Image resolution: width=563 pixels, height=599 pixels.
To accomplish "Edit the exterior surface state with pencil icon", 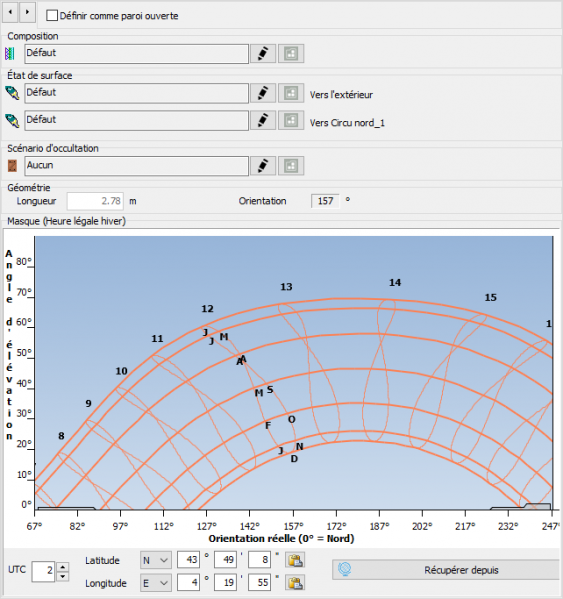I will pyautogui.click(x=263, y=93).
